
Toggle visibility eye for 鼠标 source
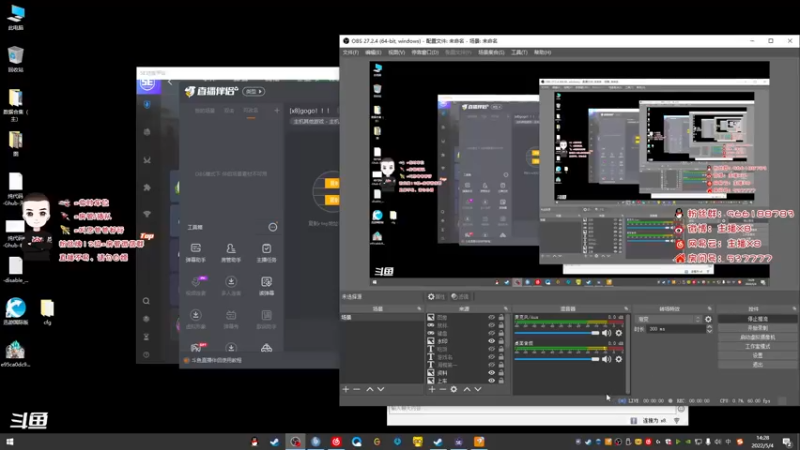tap(491, 325)
